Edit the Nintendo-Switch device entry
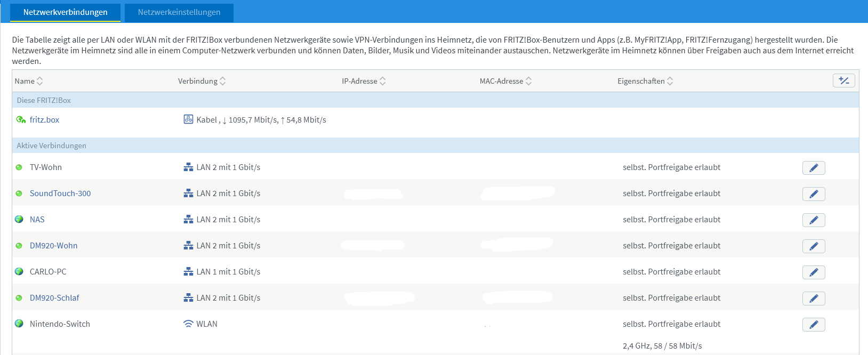This screenshot has height=355, width=868. tap(814, 325)
